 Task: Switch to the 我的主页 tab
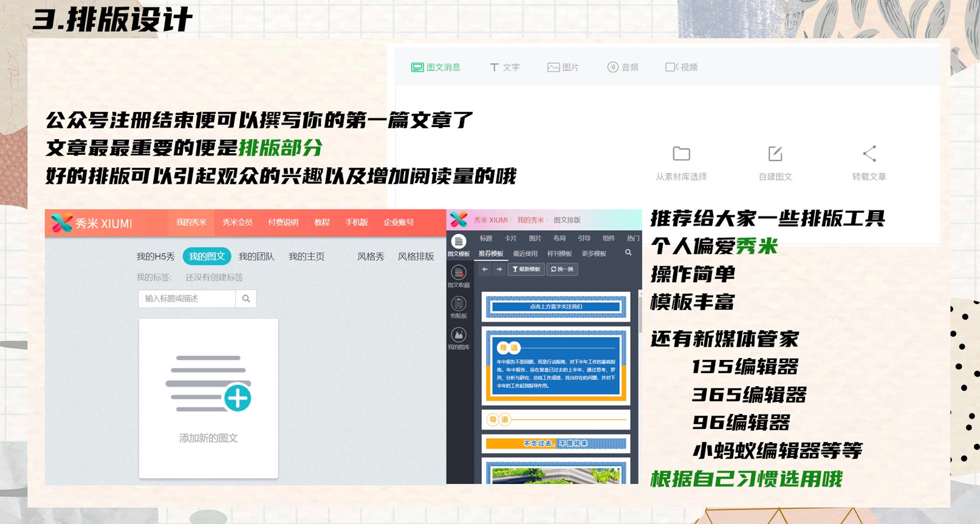306,257
